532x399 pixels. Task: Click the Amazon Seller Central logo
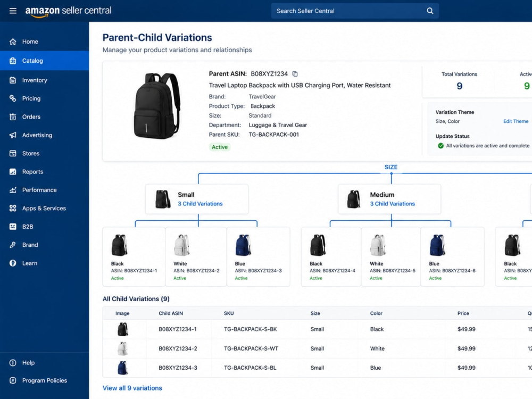point(68,11)
